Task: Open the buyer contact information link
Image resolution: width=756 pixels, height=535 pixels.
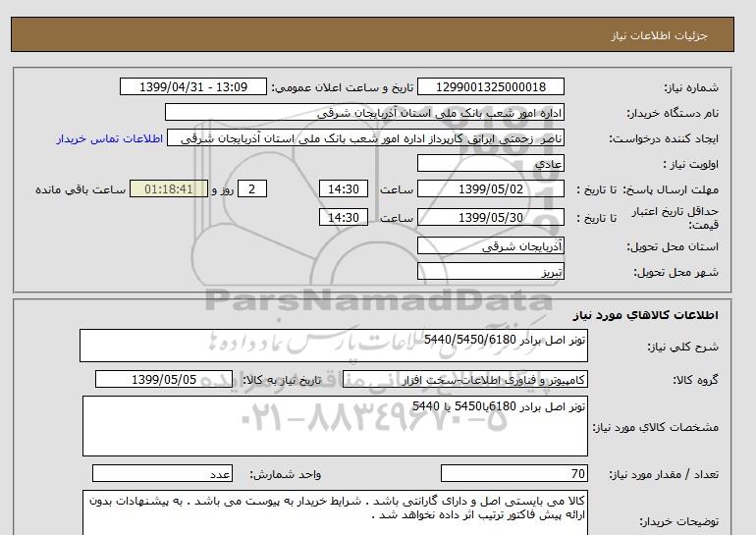Action: (109, 138)
